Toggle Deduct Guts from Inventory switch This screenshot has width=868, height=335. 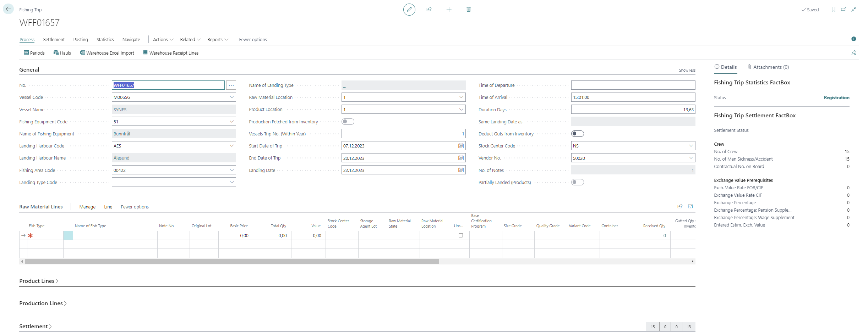point(577,134)
